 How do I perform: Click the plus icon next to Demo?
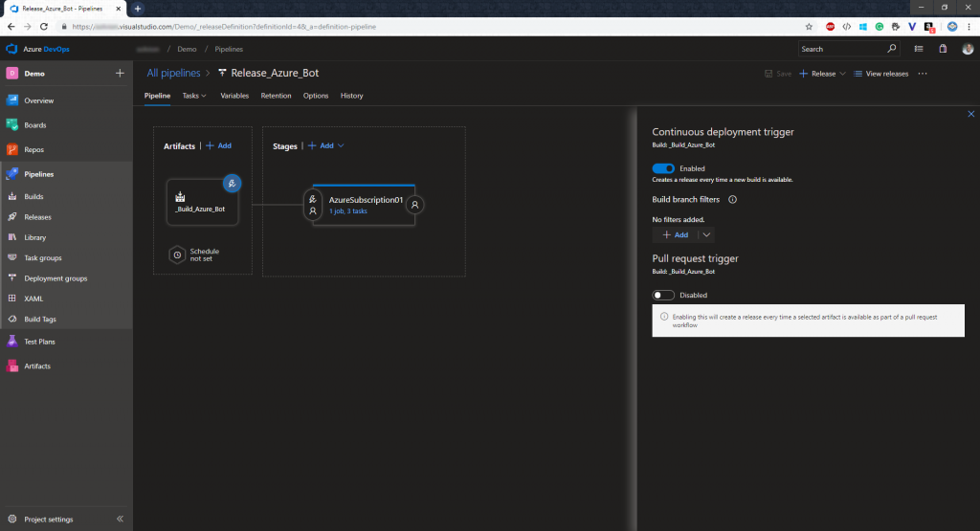point(120,73)
